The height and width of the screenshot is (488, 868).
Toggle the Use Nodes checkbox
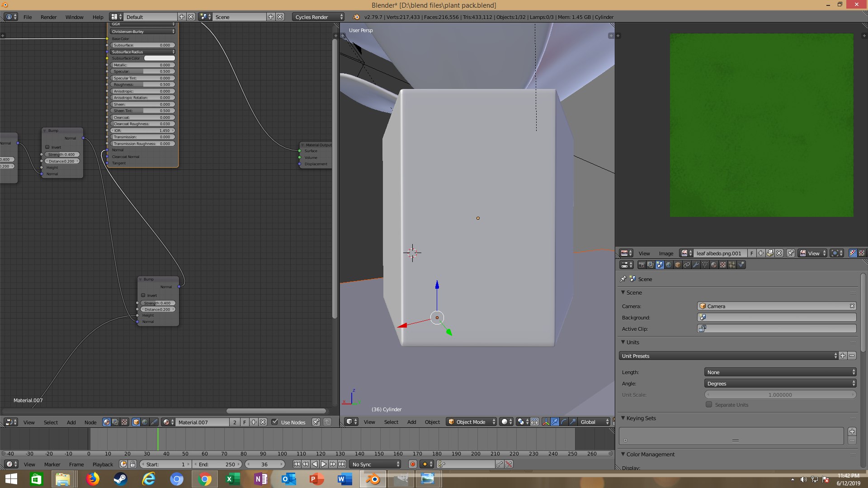point(274,422)
